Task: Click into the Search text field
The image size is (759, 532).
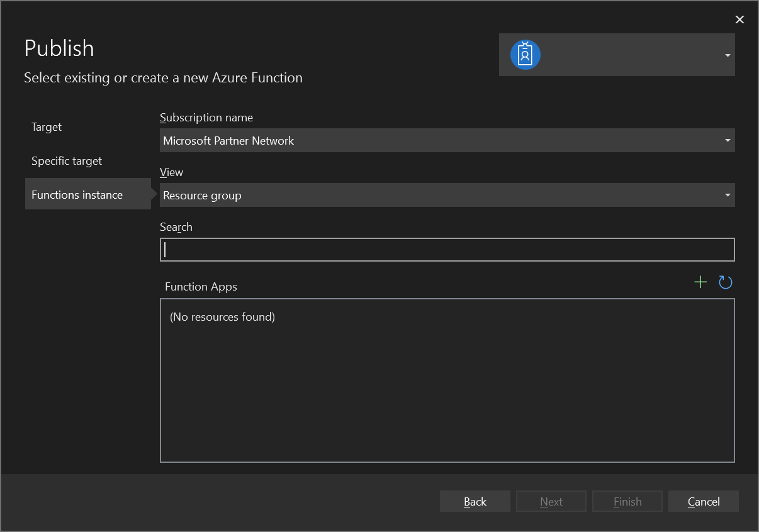Action: pos(447,250)
